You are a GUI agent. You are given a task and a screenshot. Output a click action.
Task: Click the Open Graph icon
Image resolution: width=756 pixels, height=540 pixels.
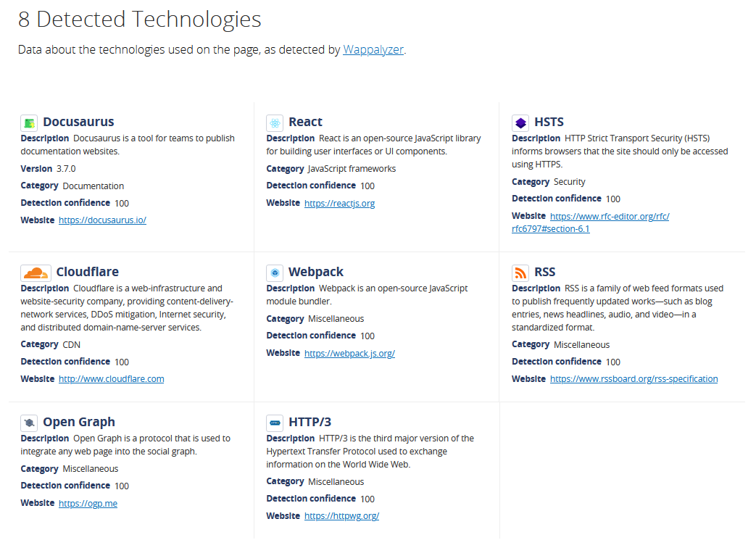coord(29,423)
